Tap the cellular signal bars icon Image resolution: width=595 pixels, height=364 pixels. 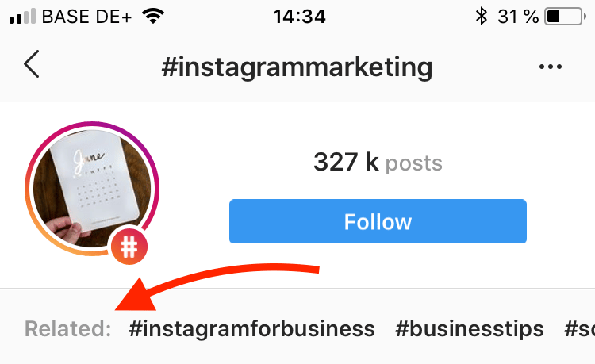pos(22,17)
